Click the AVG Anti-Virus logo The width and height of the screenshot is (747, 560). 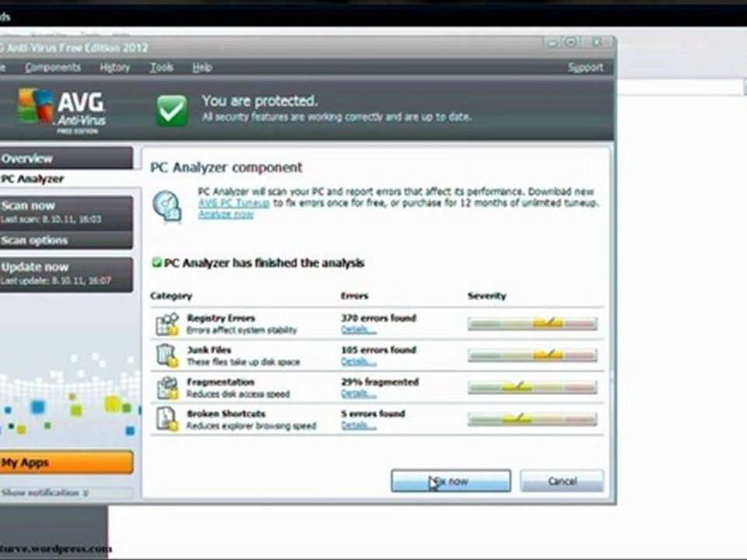(x=61, y=111)
